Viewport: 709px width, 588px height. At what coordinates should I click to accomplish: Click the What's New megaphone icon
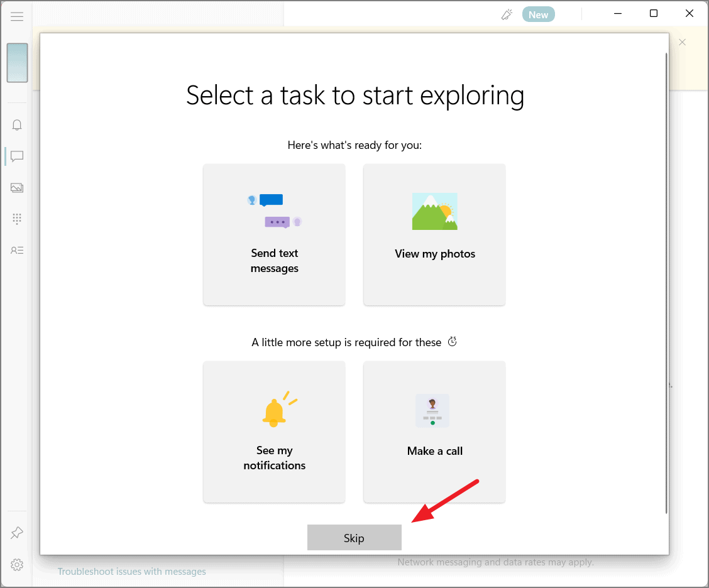click(x=507, y=14)
